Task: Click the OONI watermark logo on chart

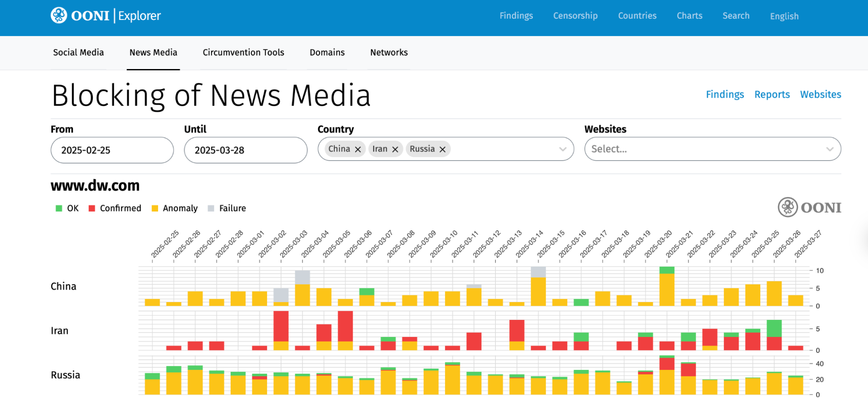Action: [x=809, y=207]
